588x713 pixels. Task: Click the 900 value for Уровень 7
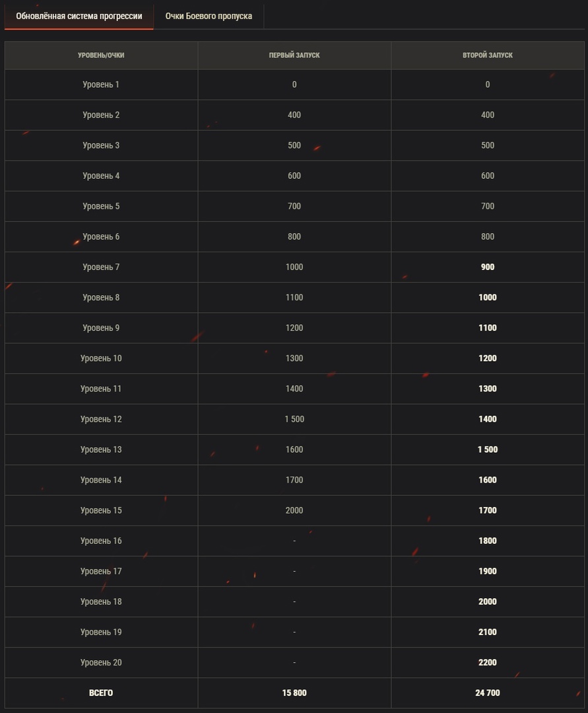pos(488,267)
